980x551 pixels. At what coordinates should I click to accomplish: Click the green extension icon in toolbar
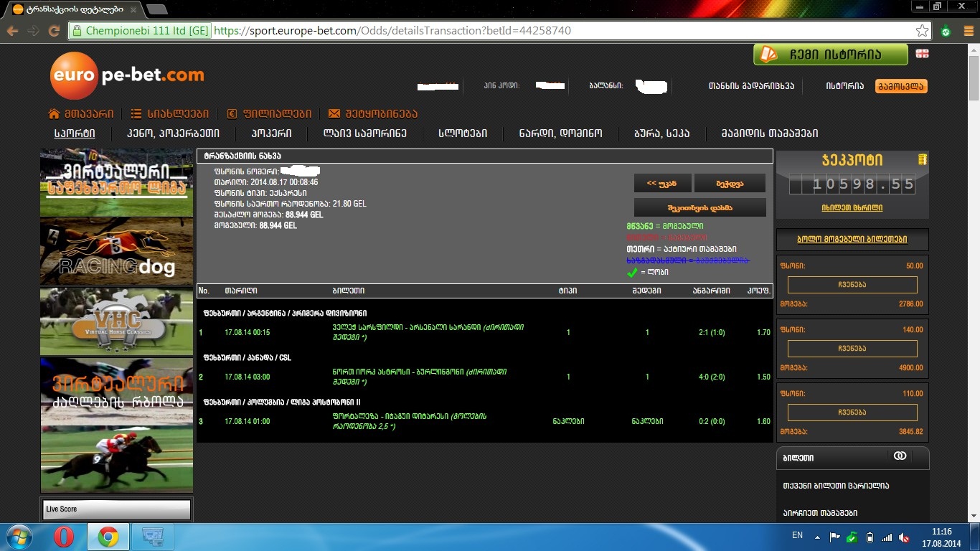(x=946, y=31)
